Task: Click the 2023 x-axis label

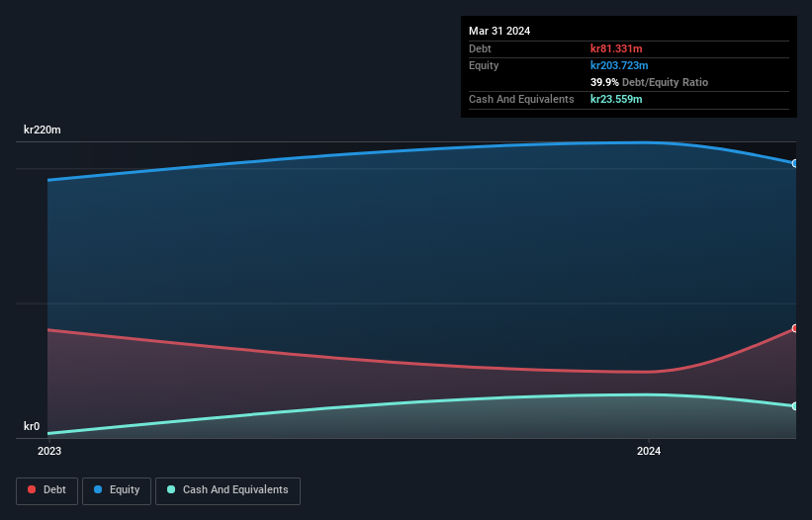Action: click(x=49, y=451)
